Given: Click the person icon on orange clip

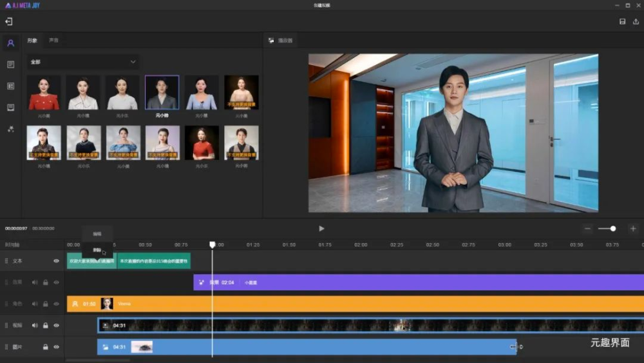Looking at the screenshot, I should 75,304.
